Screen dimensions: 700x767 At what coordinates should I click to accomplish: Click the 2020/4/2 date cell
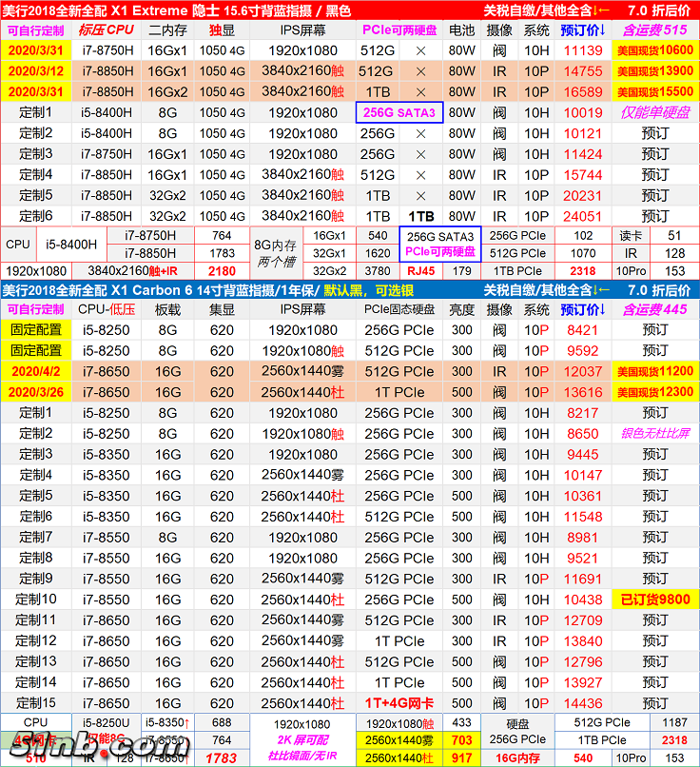click(x=35, y=371)
